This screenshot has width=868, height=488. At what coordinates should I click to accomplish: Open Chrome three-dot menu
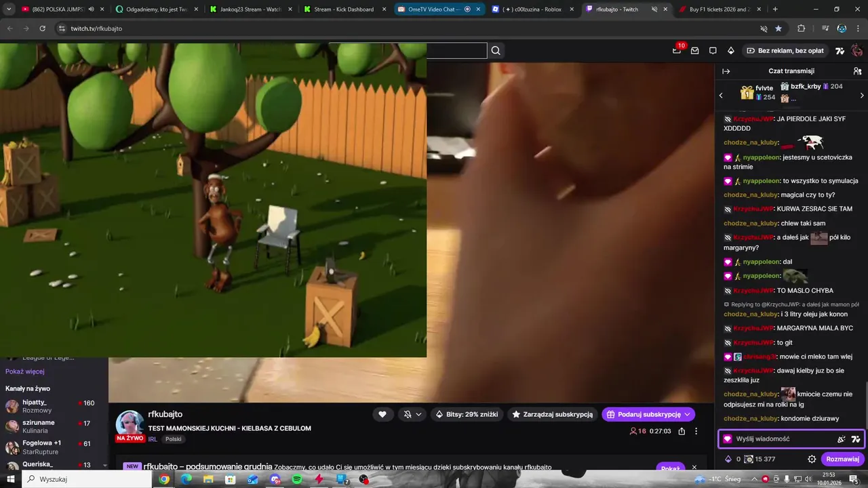[x=858, y=28]
